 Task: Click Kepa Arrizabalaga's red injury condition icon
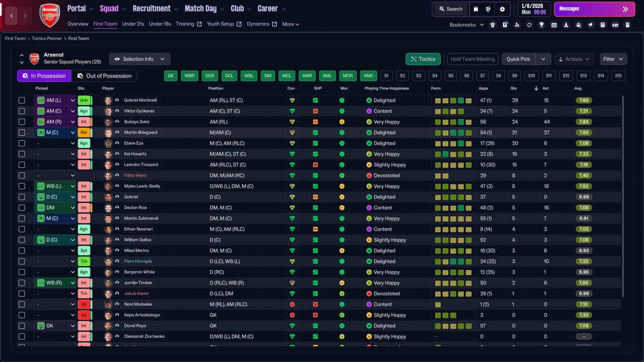point(291,315)
